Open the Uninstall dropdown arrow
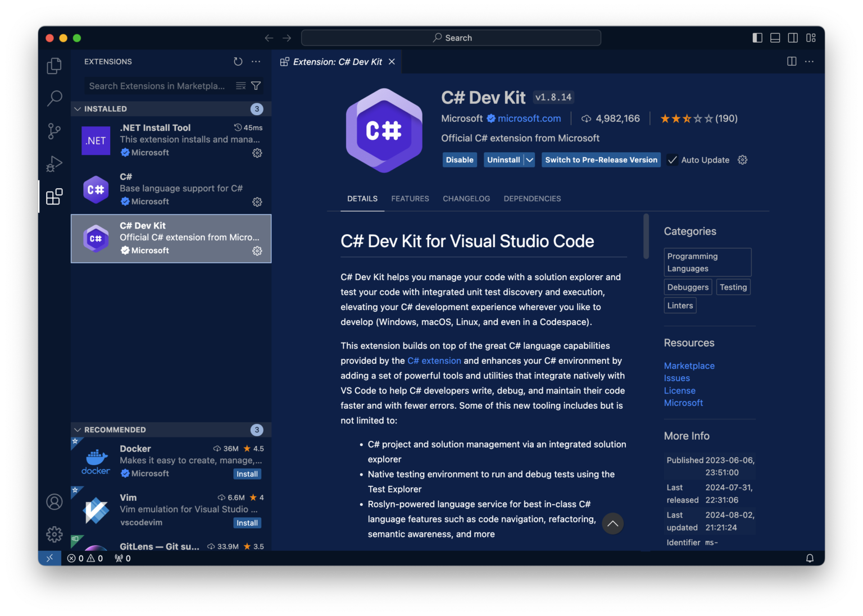This screenshot has height=616, width=863. pyautogui.click(x=530, y=160)
